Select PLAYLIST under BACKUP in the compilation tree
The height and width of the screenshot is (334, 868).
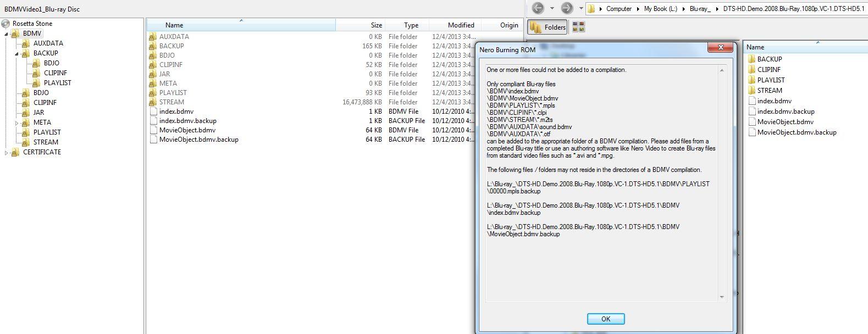coord(58,83)
